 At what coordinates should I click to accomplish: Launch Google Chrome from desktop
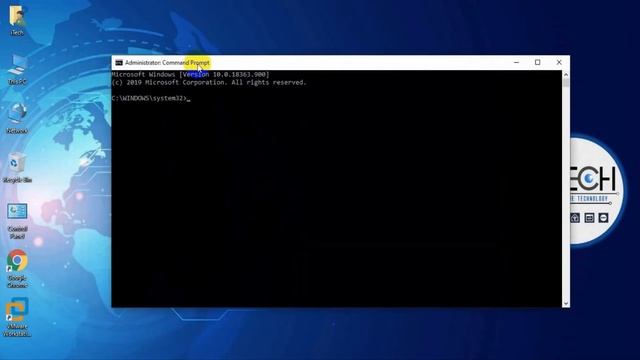tap(17, 269)
